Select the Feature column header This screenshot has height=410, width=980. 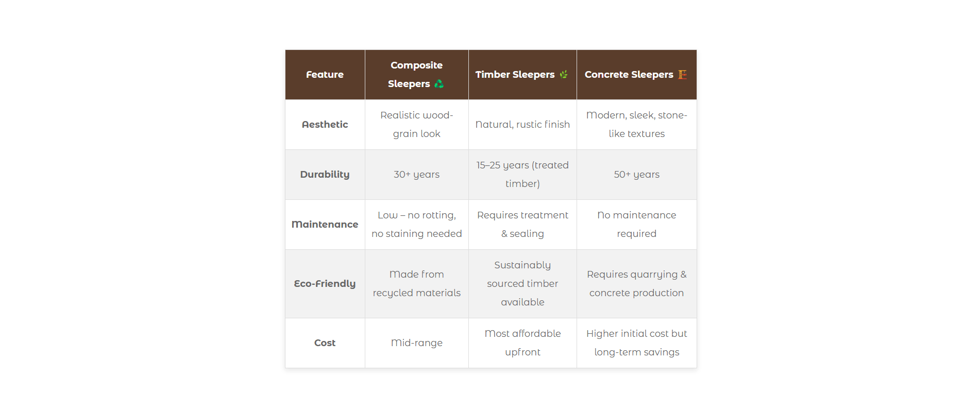point(325,75)
